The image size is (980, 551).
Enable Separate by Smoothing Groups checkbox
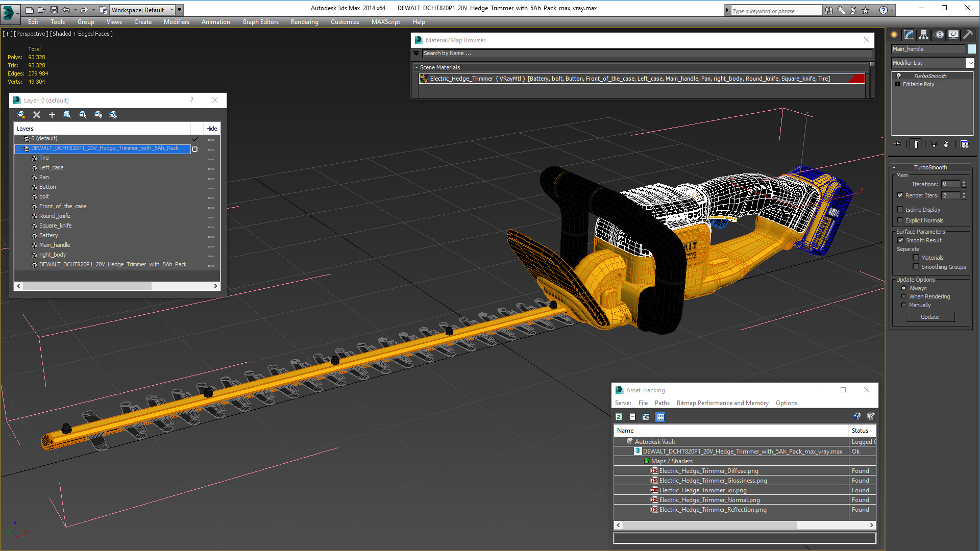point(916,267)
